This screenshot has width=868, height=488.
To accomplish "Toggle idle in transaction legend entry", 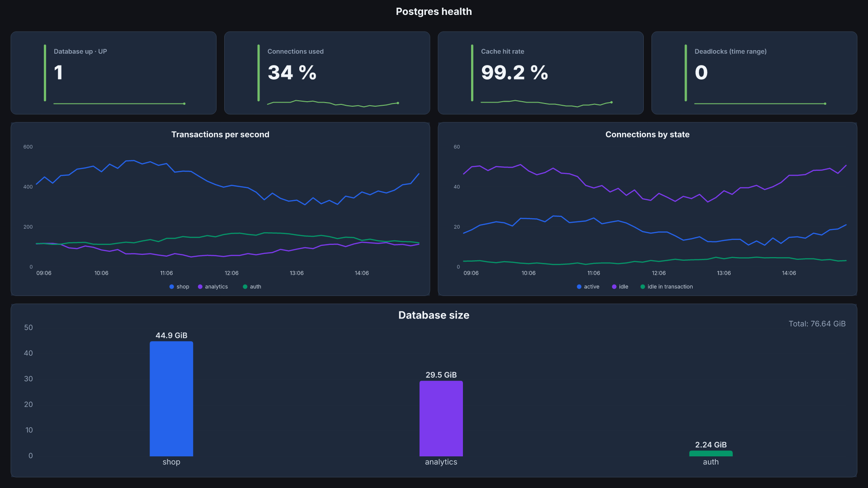I will pyautogui.click(x=667, y=287).
